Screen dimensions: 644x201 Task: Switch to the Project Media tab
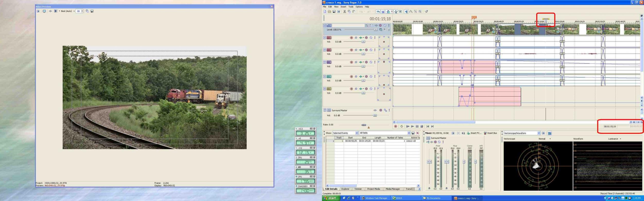click(373, 189)
